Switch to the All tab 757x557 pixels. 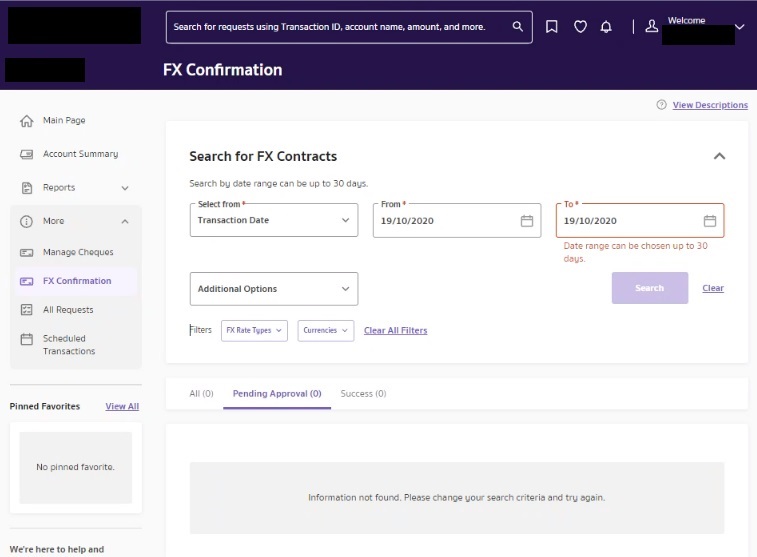tap(201, 394)
